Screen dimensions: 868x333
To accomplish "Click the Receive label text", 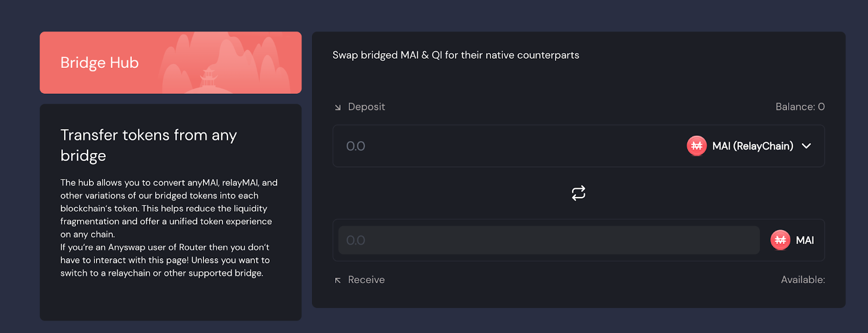I will click(366, 280).
